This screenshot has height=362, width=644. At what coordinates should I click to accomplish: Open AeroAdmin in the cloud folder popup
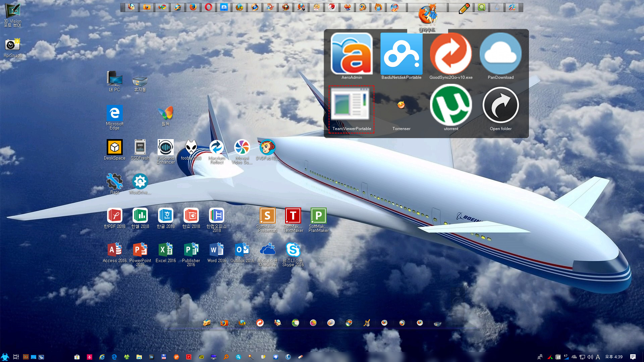352,56
